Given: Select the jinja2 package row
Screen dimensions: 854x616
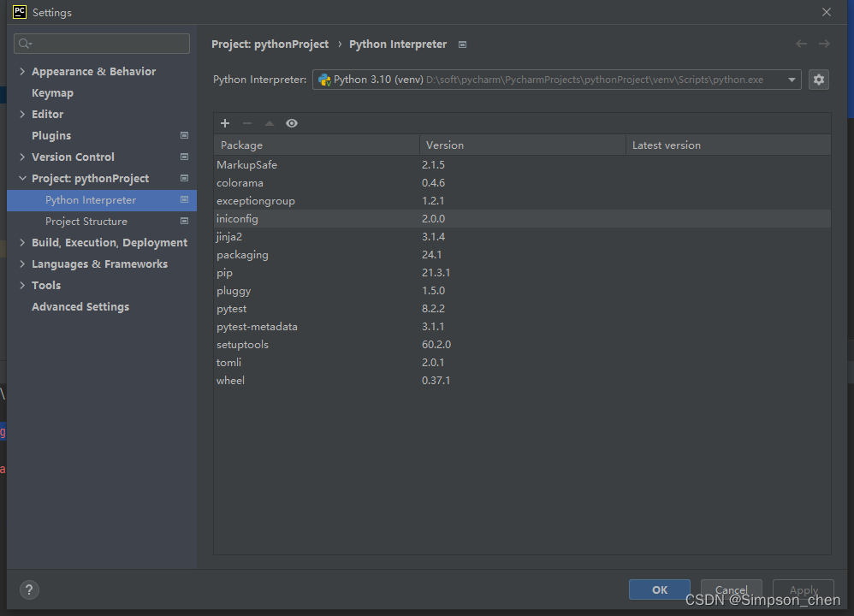Looking at the screenshot, I should point(522,236).
